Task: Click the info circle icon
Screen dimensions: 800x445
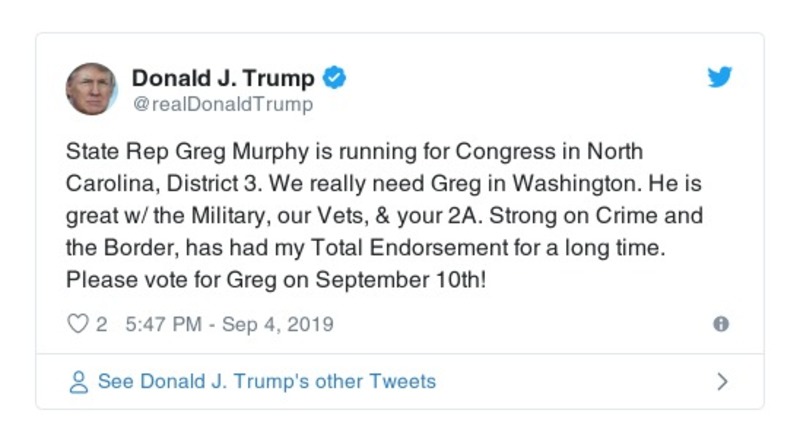Action: pos(720,324)
